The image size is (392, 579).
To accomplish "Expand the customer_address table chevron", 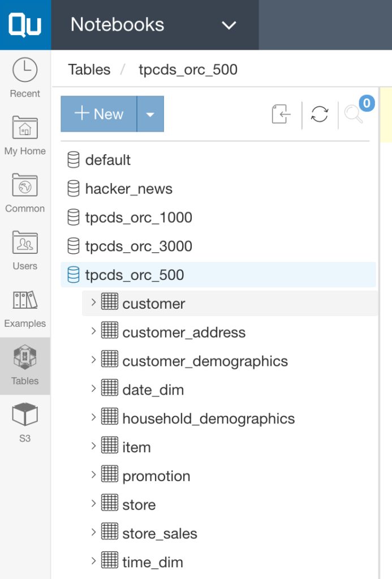I will point(93,331).
